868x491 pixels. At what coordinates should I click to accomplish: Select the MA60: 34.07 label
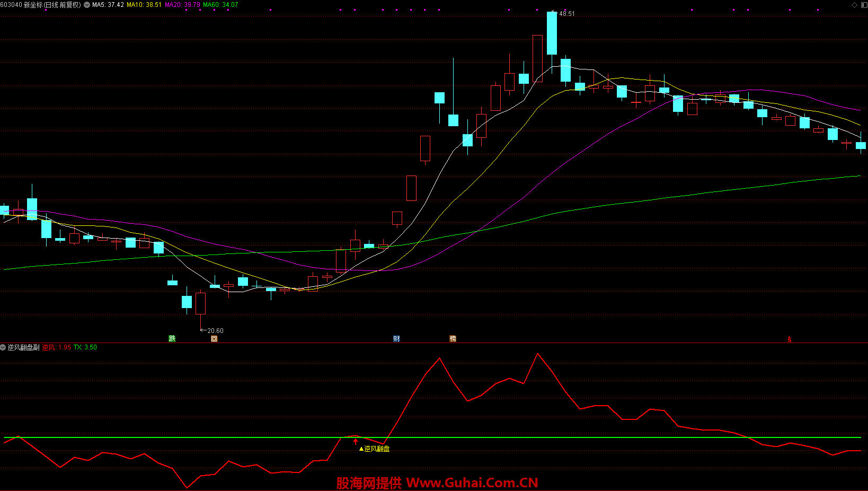(x=220, y=5)
